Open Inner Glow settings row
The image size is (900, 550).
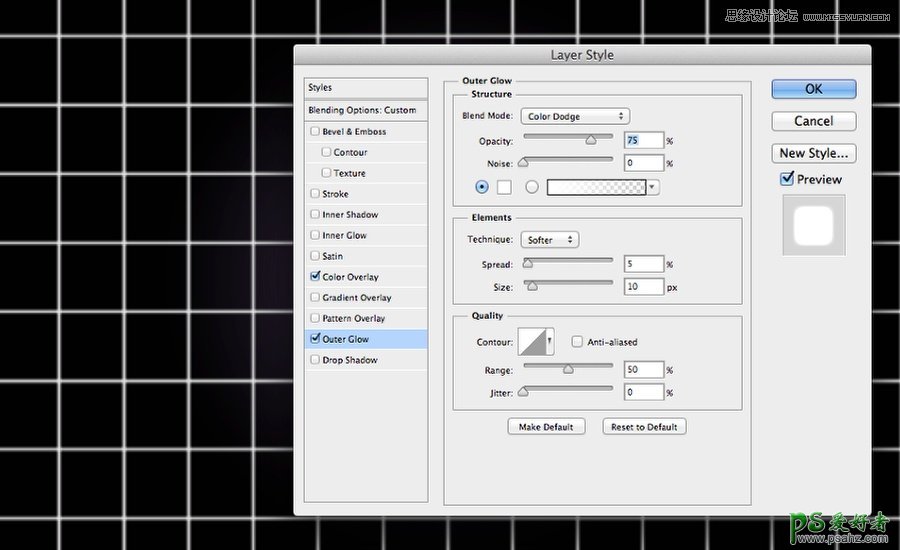366,235
